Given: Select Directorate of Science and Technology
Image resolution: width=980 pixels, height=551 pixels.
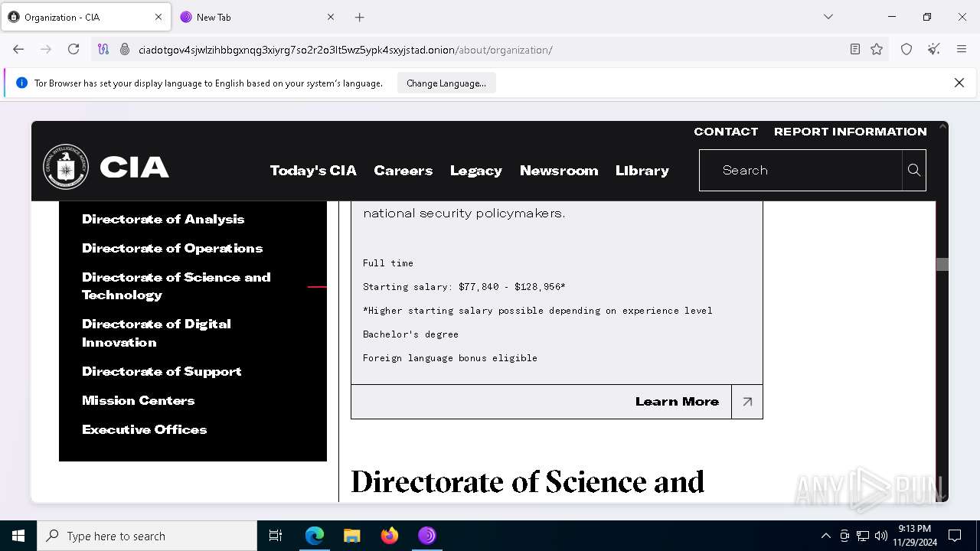Looking at the screenshot, I should (176, 286).
